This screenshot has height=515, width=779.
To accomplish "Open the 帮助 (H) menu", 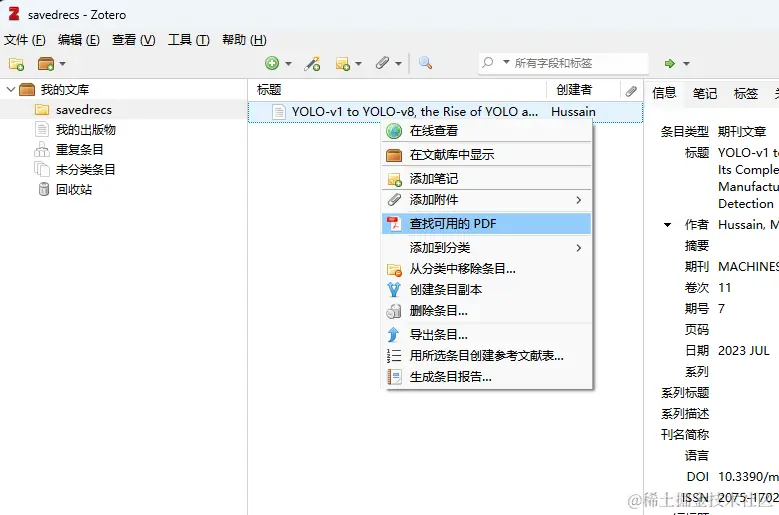I will point(244,40).
